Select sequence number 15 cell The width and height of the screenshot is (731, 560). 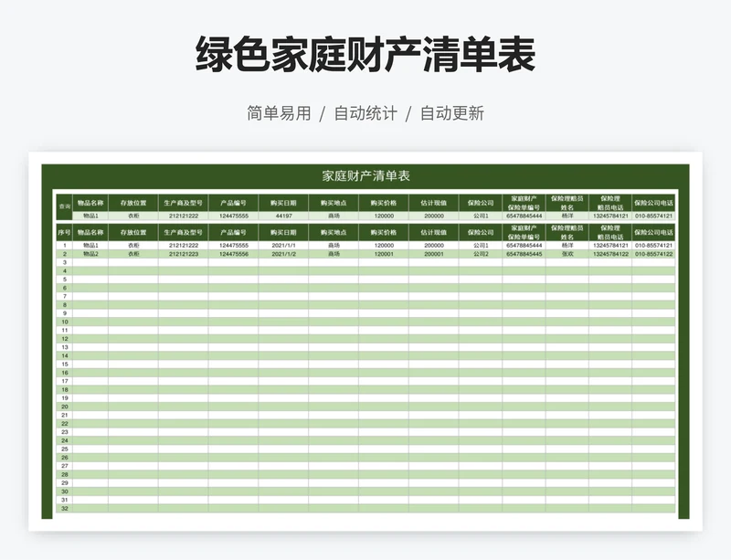pos(64,365)
